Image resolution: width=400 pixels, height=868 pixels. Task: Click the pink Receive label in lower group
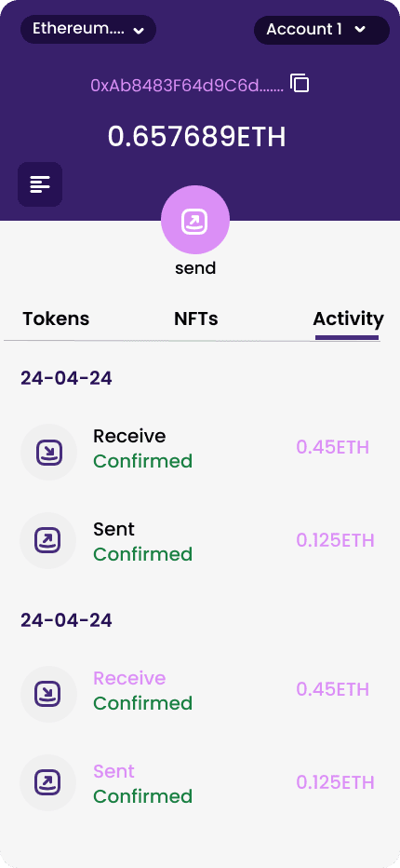click(x=129, y=678)
